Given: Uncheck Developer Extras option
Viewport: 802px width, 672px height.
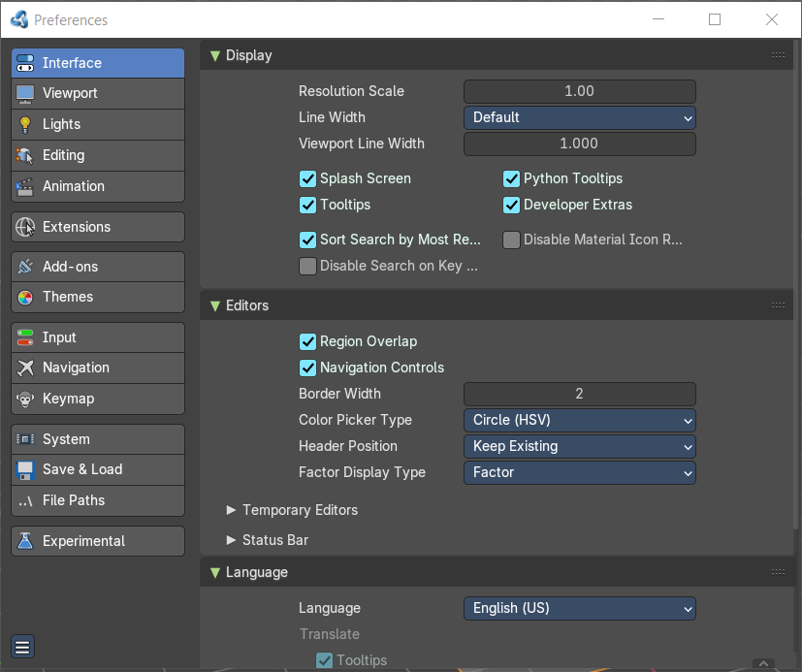Looking at the screenshot, I should tap(511, 205).
